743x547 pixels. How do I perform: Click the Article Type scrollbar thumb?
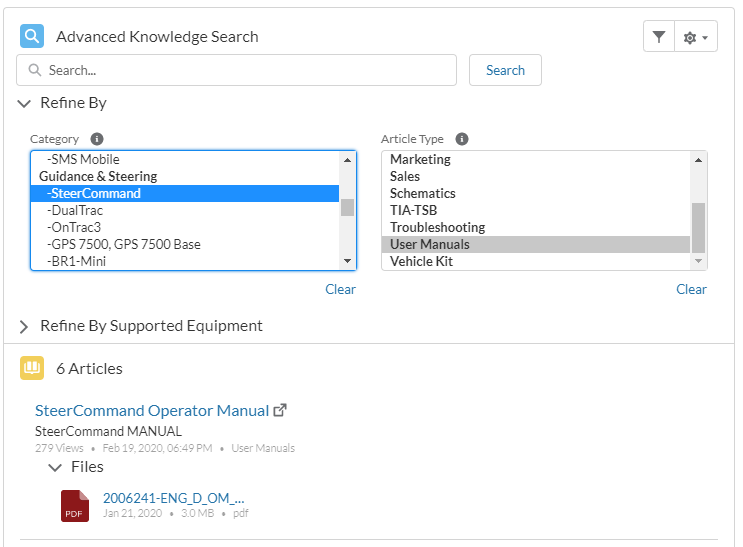[698, 228]
